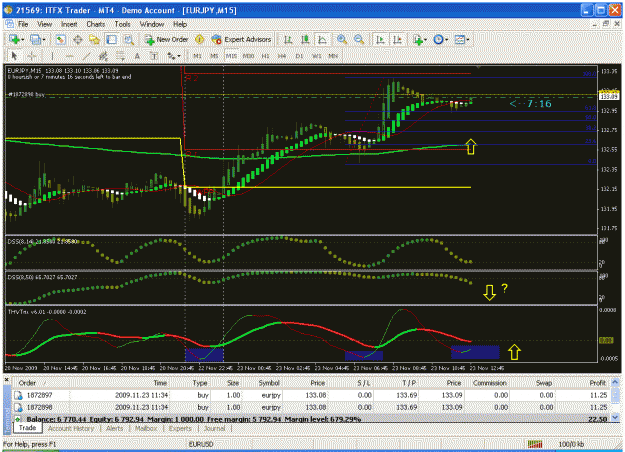
Task: Click the 100/0 kb traffic indicator
Action: point(571,444)
